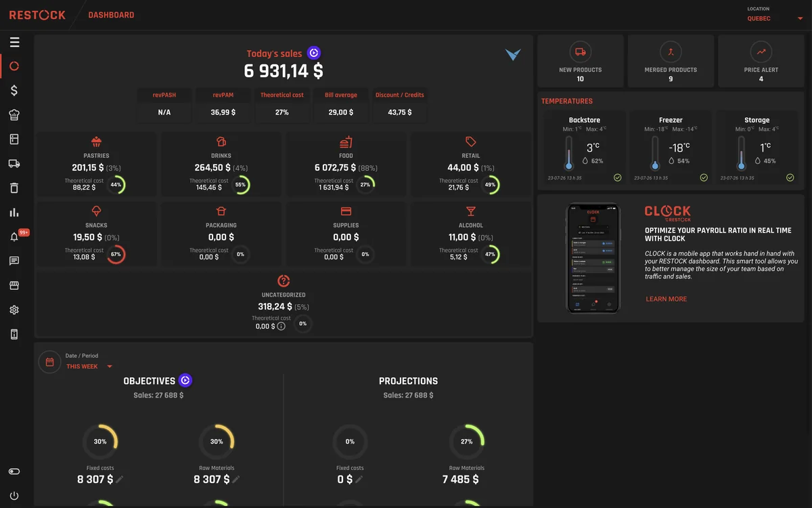This screenshot has width=812, height=508.
Task: Click Projections Raw Materials 27% ring
Action: pos(466,442)
